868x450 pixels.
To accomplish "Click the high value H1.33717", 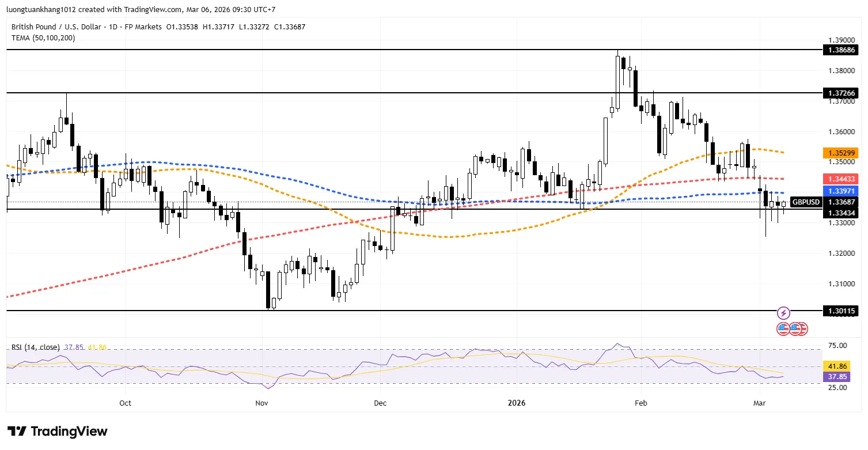I will (x=219, y=27).
